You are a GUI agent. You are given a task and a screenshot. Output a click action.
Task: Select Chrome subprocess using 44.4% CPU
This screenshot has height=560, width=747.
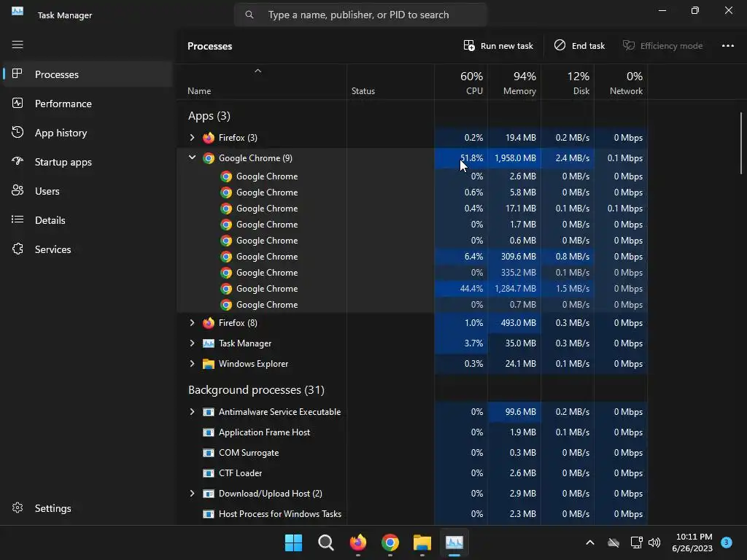[x=412, y=289]
